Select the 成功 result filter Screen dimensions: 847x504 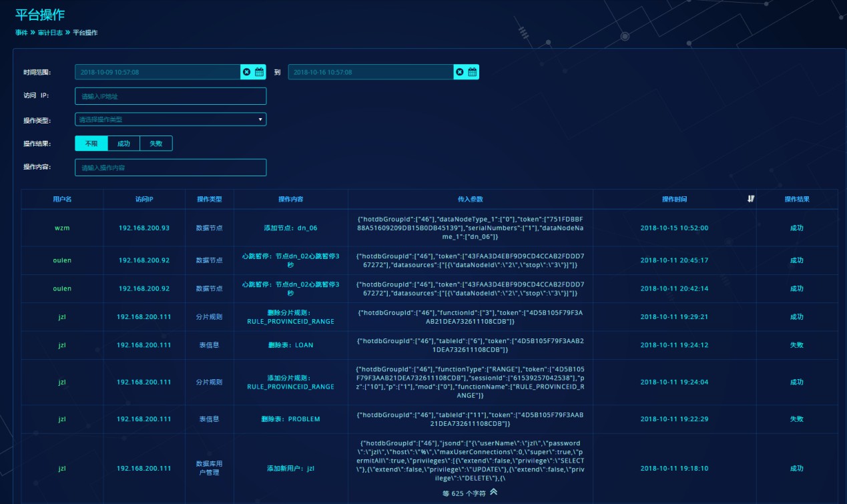click(123, 144)
